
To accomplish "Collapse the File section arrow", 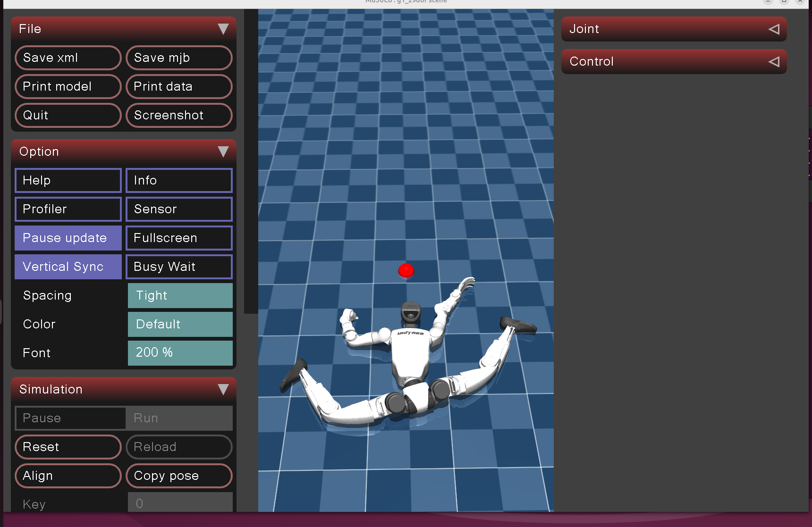I will click(x=223, y=29).
